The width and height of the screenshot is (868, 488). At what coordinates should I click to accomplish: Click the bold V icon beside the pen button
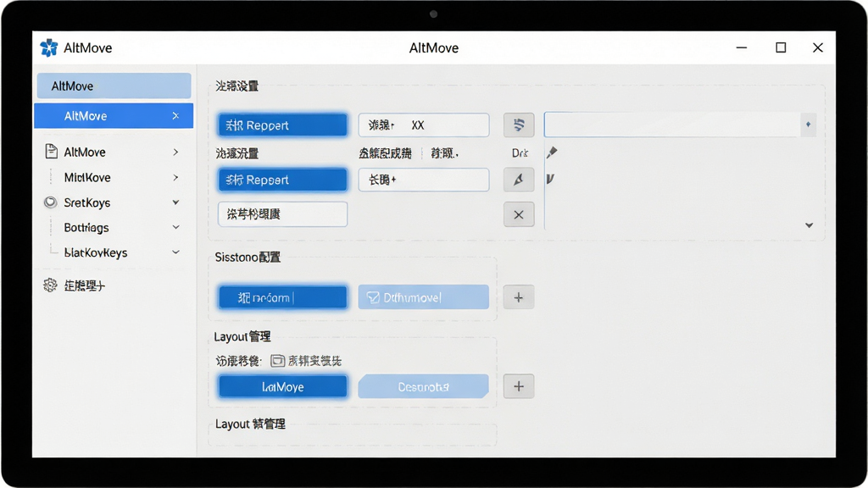550,179
